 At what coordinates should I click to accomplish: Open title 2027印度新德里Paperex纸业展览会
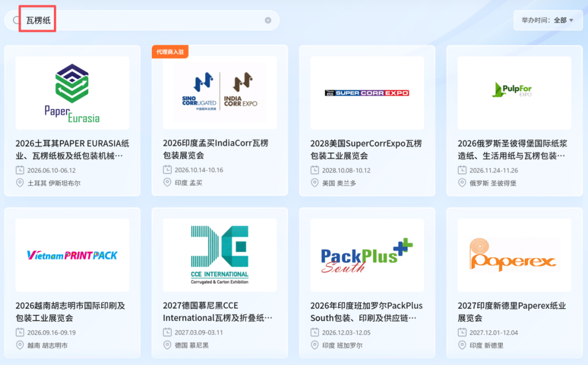(x=511, y=312)
